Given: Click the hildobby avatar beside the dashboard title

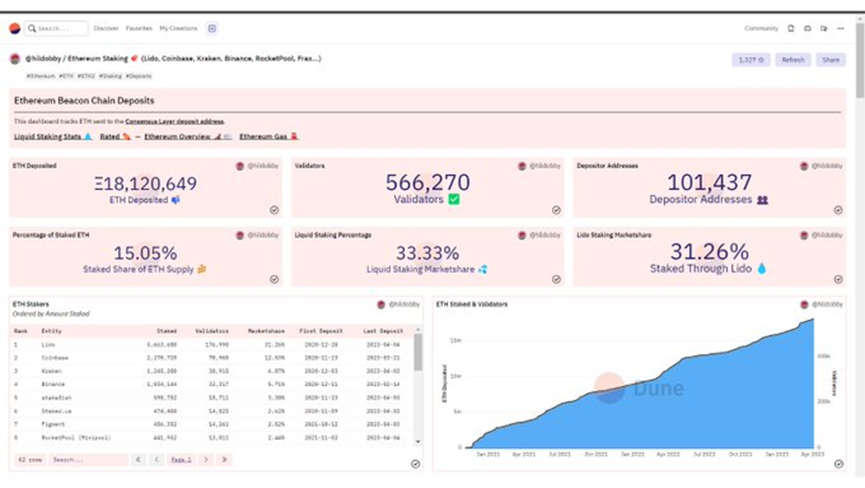Looking at the screenshot, I should pos(15,58).
